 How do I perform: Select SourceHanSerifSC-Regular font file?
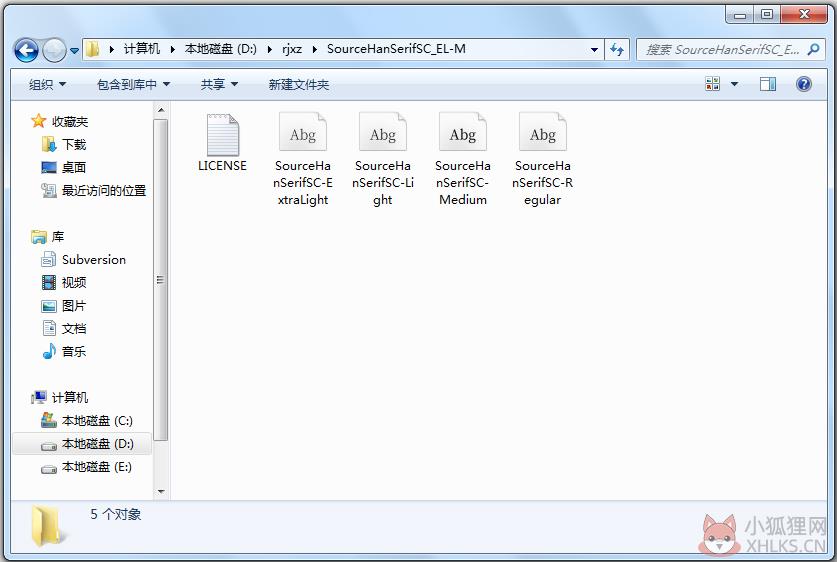click(542, 159)
